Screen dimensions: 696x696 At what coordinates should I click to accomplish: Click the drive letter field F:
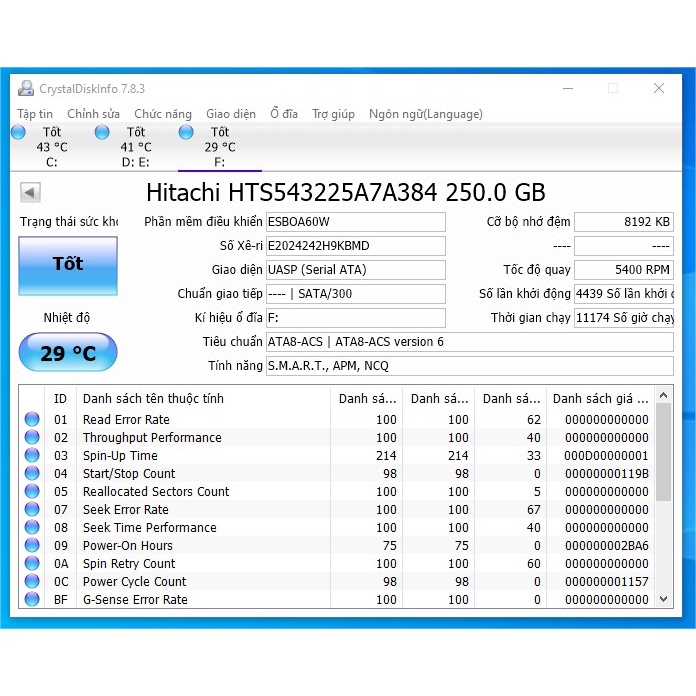356,318
